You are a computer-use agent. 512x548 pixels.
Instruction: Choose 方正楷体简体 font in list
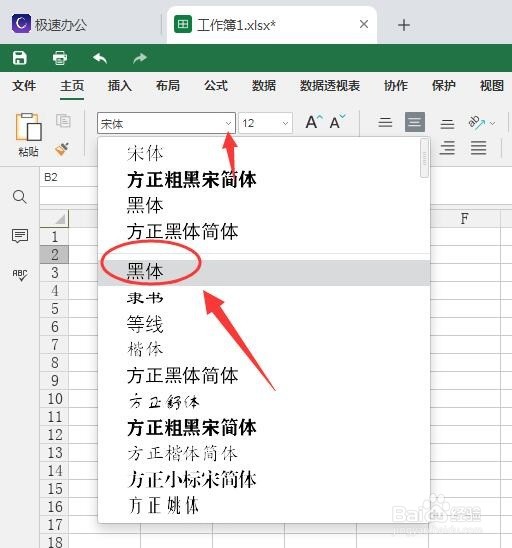(264, 454)
